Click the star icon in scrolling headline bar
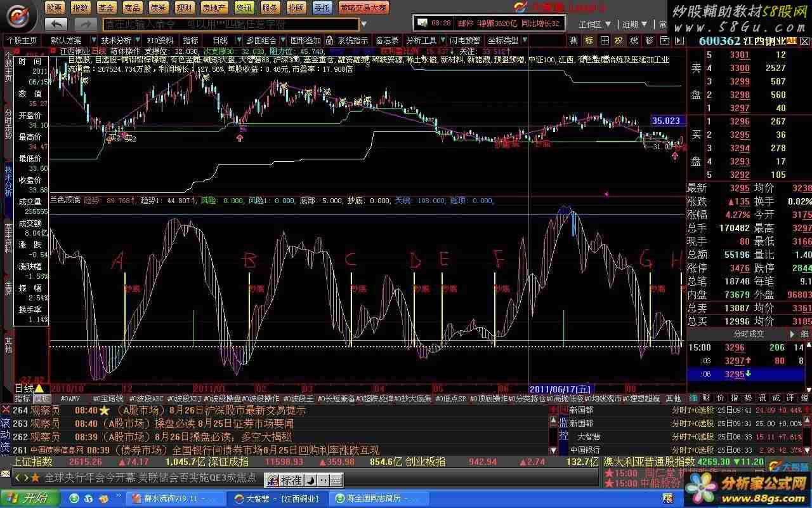Viewport: 812px width, 508px height. click(36, 477)
